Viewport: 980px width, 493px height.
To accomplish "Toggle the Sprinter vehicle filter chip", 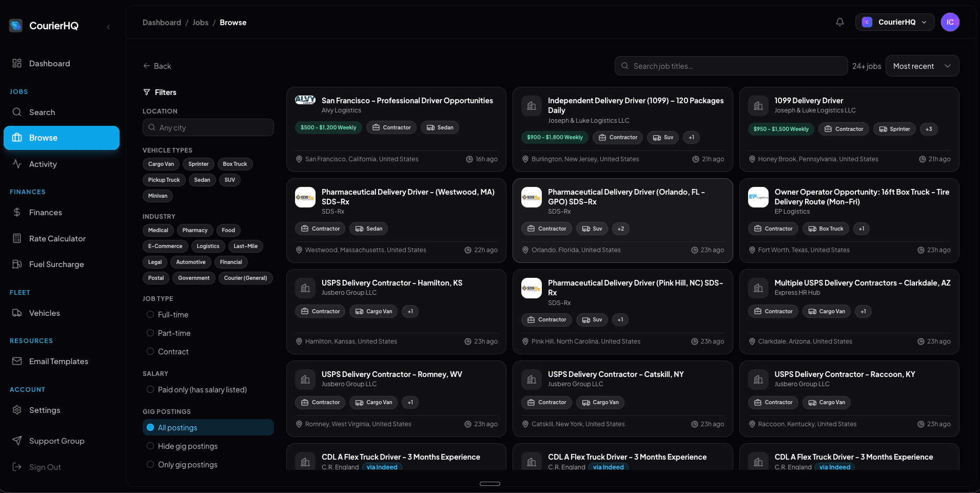I will tap(198, 164).
